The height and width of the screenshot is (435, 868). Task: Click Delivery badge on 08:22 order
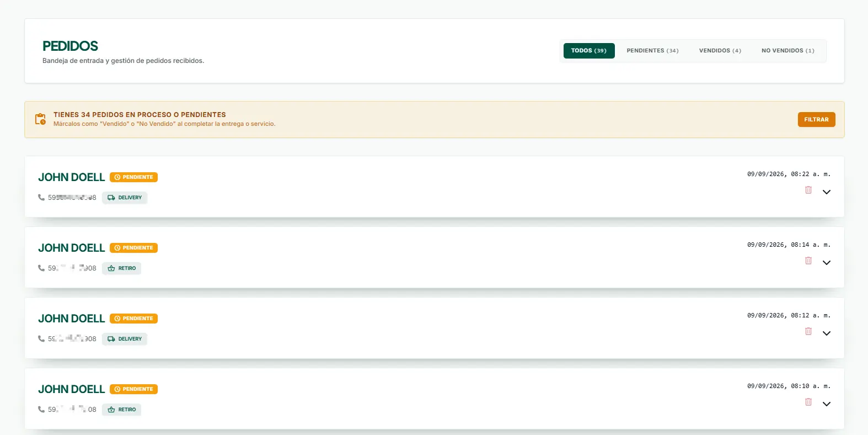(125, 198)
